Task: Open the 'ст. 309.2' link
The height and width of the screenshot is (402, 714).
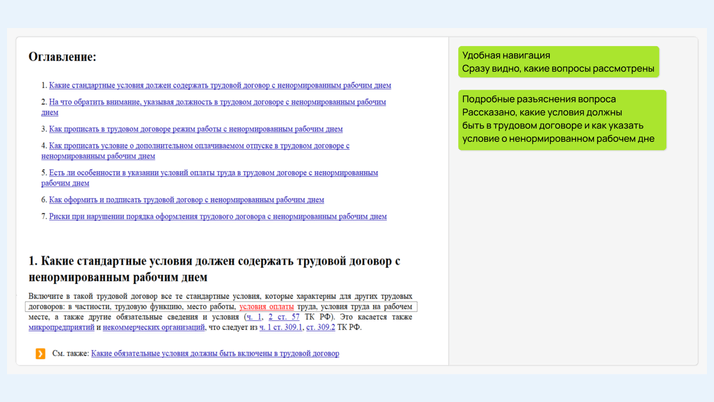Action: [321, 327]
